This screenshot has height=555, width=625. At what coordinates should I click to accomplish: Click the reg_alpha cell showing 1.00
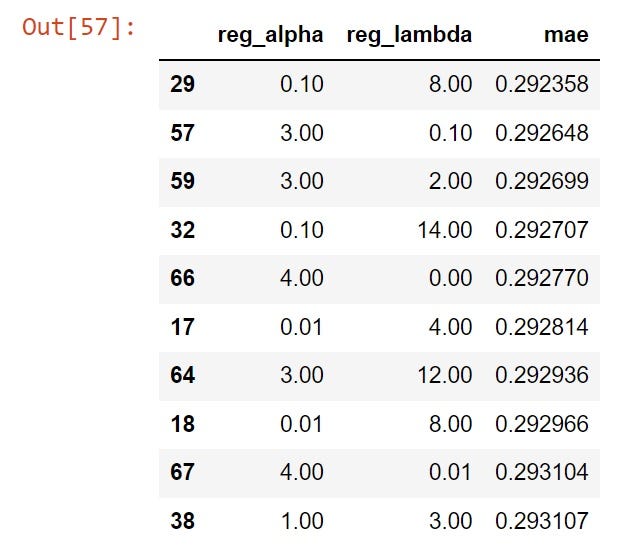[302, 521]
